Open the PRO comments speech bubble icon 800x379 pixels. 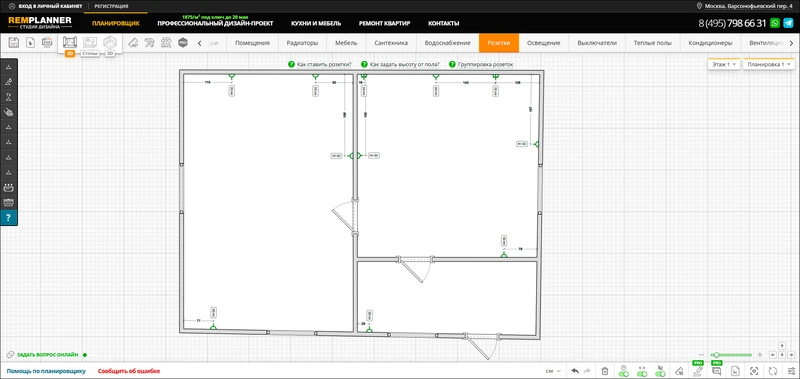(x=716, y=370)
